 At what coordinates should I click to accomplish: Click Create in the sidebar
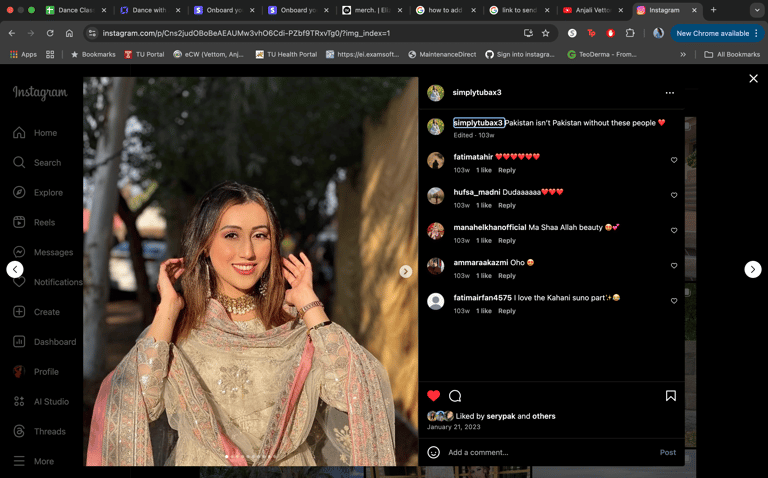[x=36, y=312]
